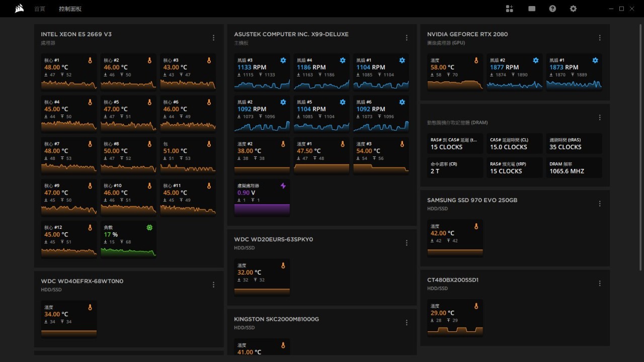
Task: Open WDC WD40EFRX panel options menu
Action: [x=213, y=285]
